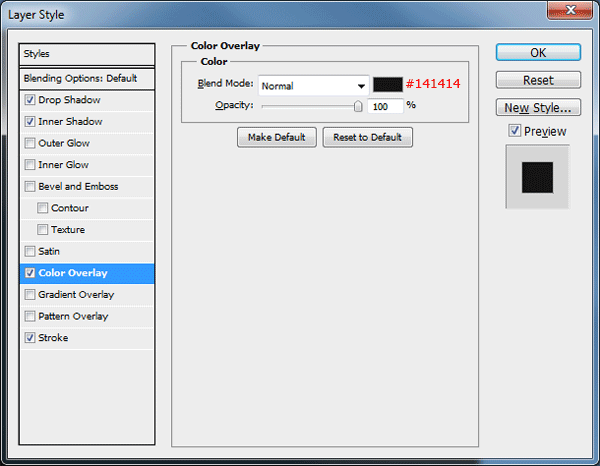Select the Gradient Overlay style label
Image resolution: width=600 pixels, height=466 pixels.
point(76,295)
